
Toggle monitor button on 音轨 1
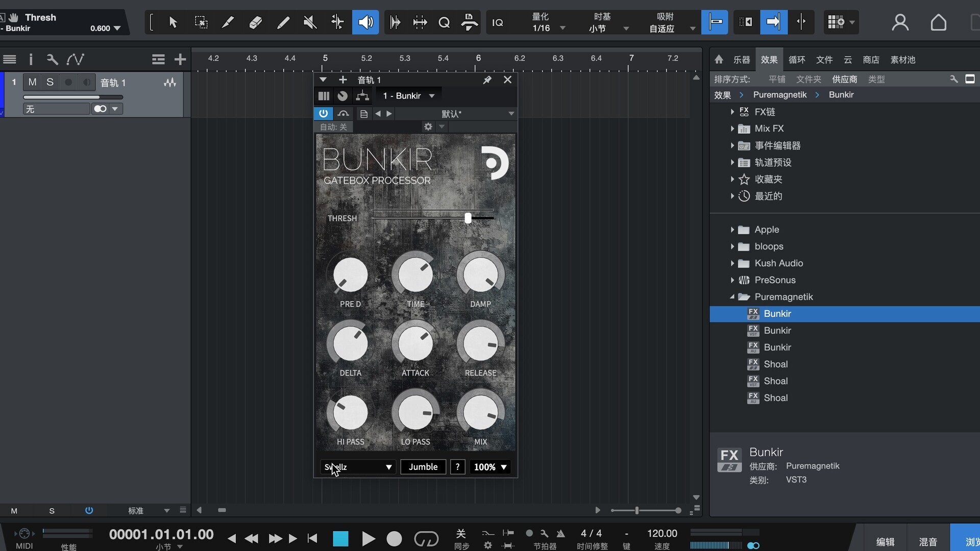(87, 82)
